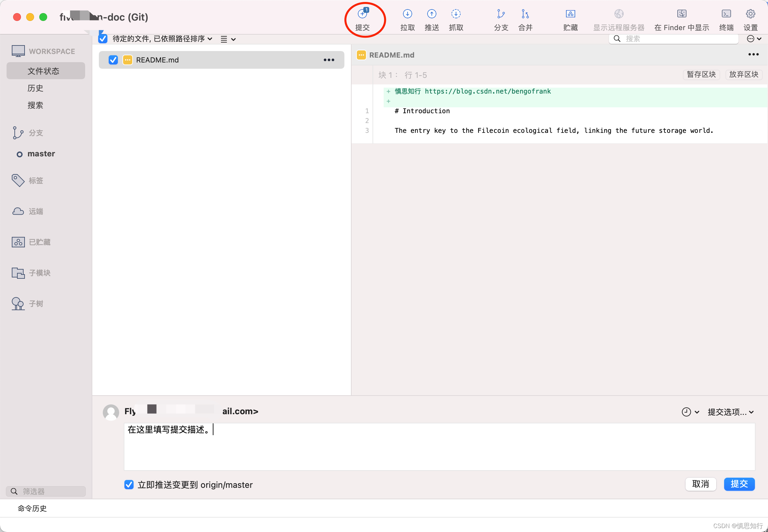Show repository in Finder via toolbar
768x532 pixels.
(681, 14)
